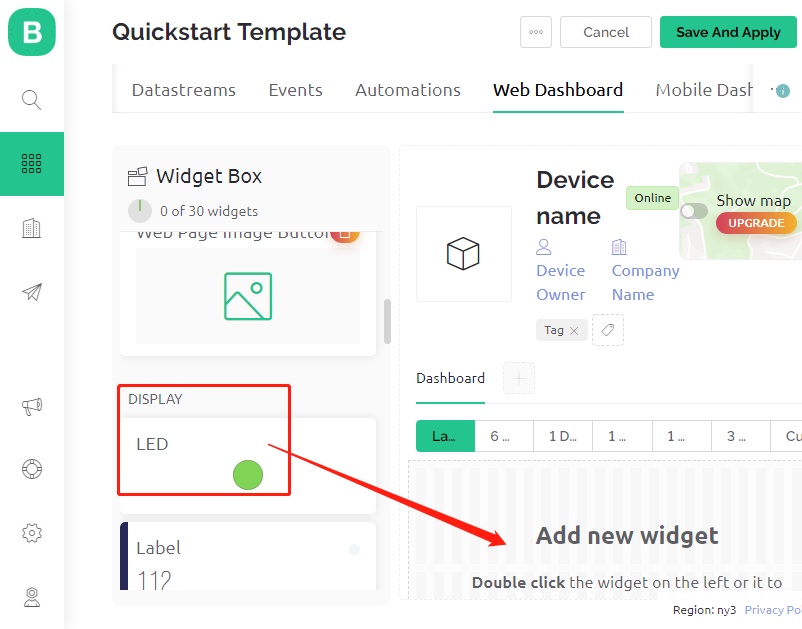Toggle the Show map switch
This screenshot has width=802, height=629.
(694, 211)
